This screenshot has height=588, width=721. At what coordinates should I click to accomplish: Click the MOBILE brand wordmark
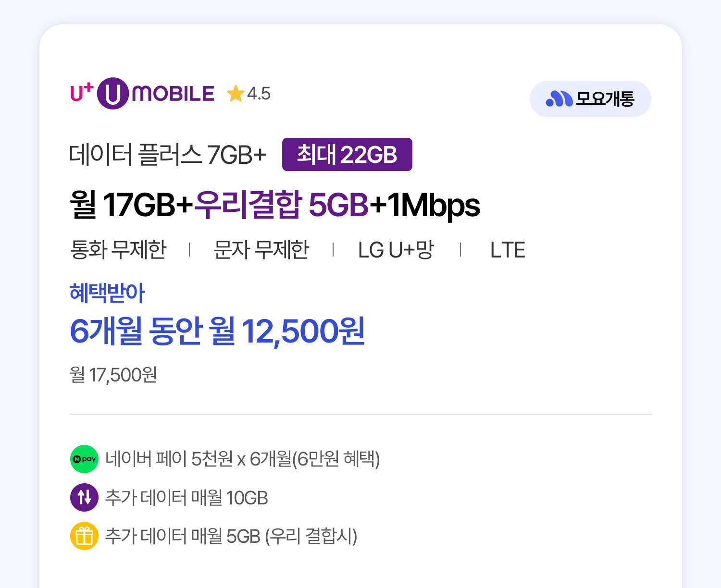[x=173, y=94]
